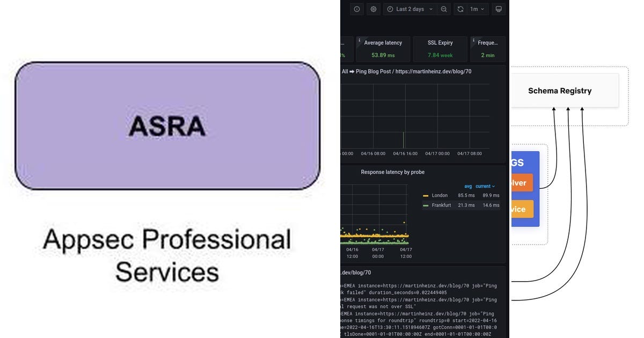Click Frankfurt avg value 21.3 ms
The image size is (644, 338).
(466, 205)
